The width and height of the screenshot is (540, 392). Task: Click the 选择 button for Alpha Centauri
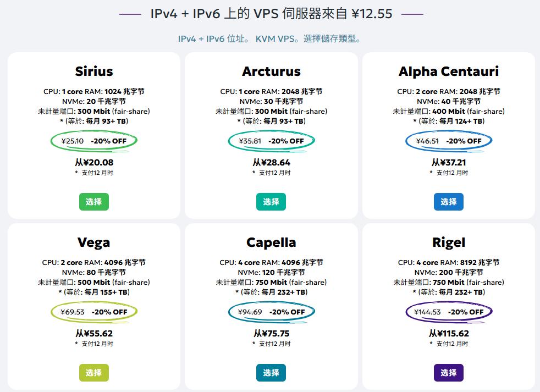[x=449, y=202]
